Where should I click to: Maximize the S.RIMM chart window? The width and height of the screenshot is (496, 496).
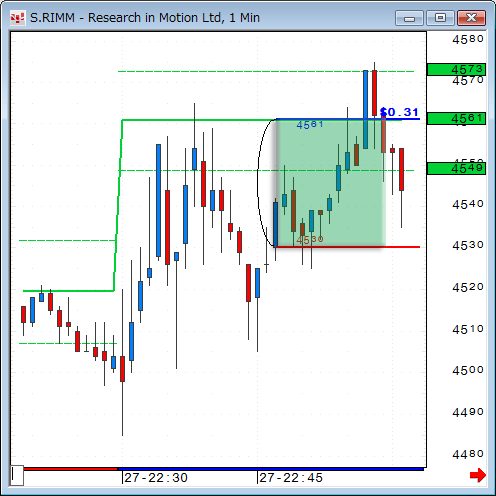[x=440, y=18]
